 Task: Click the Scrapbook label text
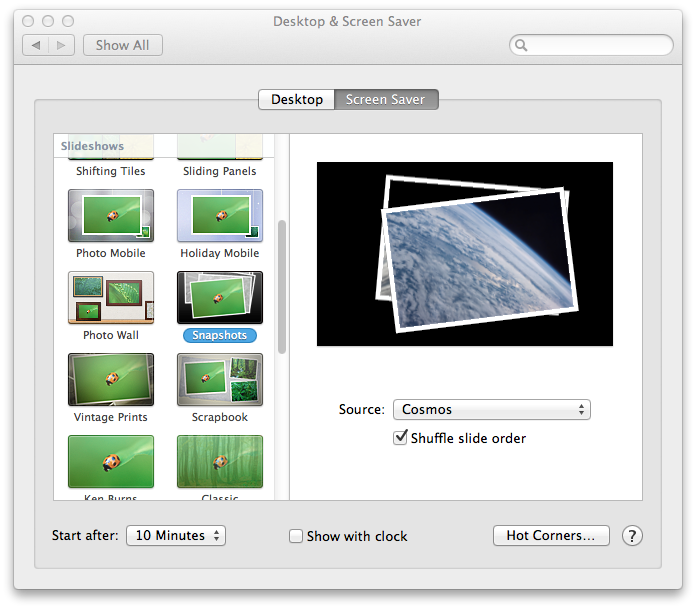click(x=220, y=417)
